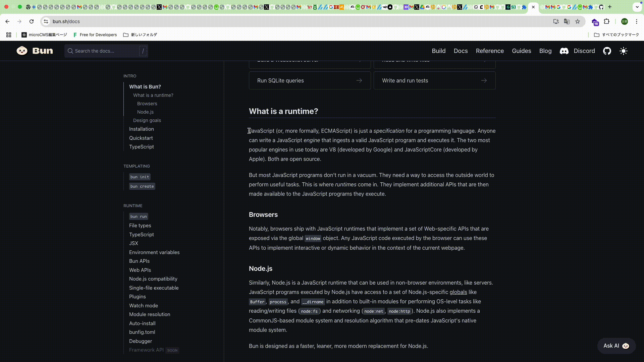Open Free for Developers bookmark
This screenshot has width=644, height=362.
(95, 35)
